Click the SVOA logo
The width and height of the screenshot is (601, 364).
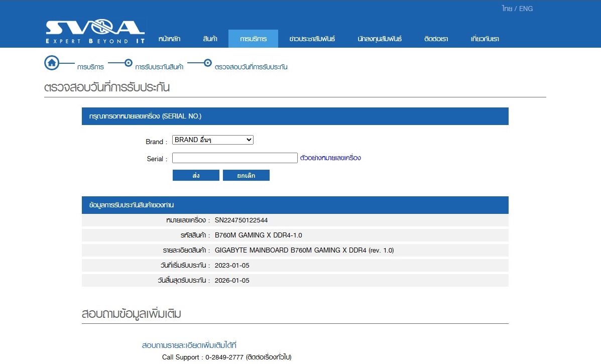(95, 32)
